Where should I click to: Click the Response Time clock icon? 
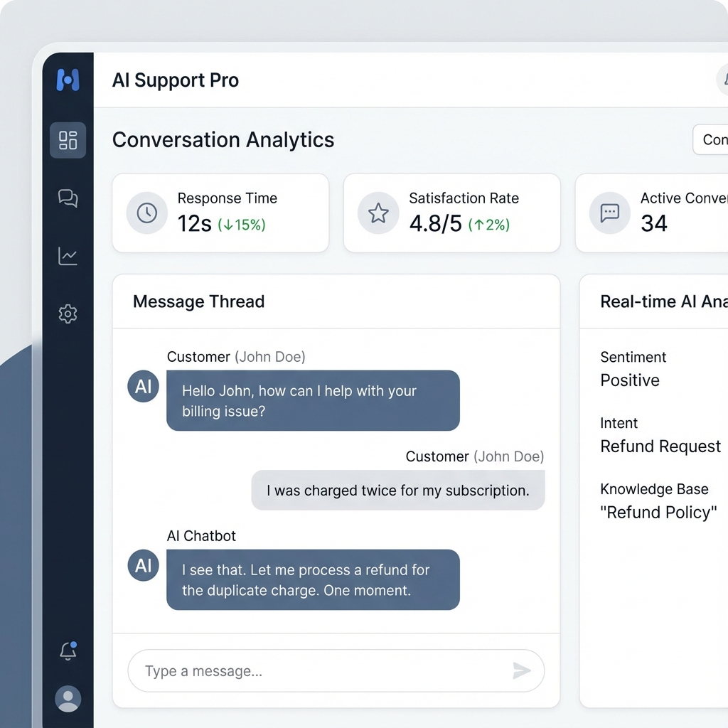point(146,212)
